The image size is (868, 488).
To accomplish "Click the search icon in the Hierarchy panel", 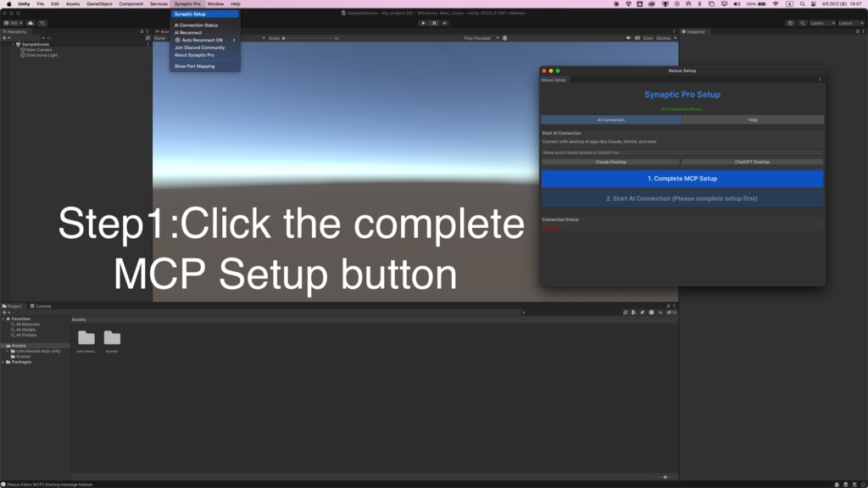I will click(44, 38).
